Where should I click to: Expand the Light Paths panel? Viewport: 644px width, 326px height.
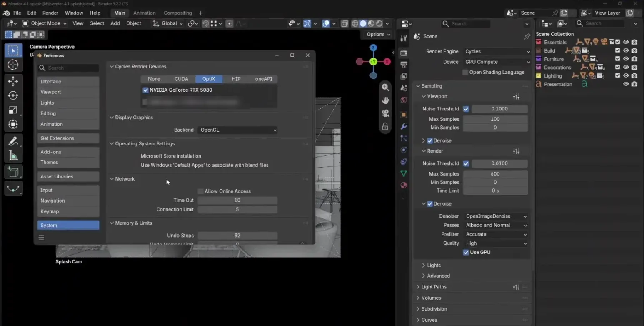[434, 287]
